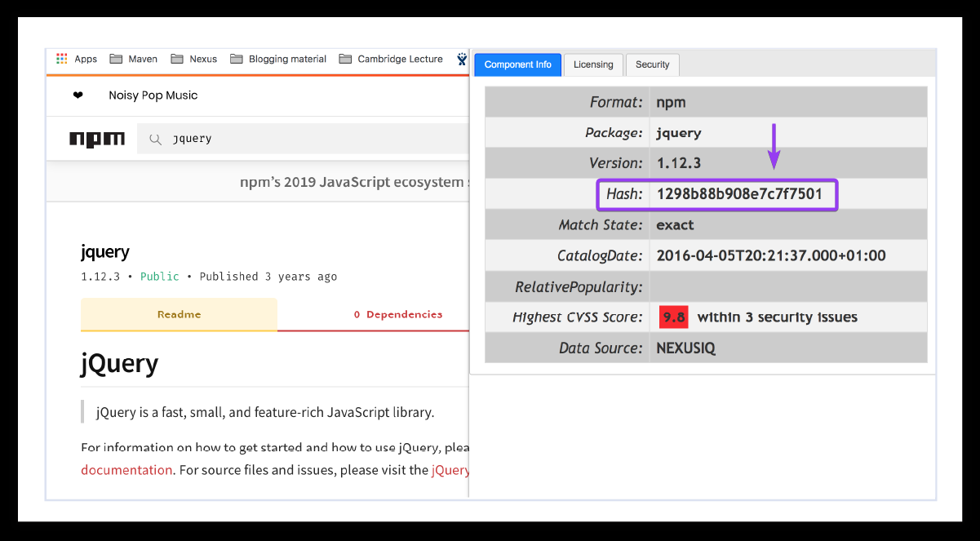Screen dimensions: 980x541
Task: Switch to the Licensing tab
Action: click(593, 64)
